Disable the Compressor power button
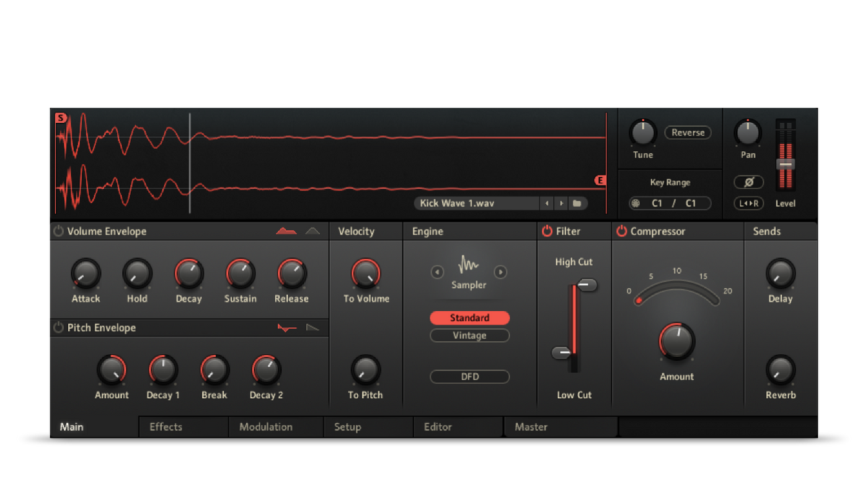The height and width of the screenshot is (495, 868). click(621, 231)
